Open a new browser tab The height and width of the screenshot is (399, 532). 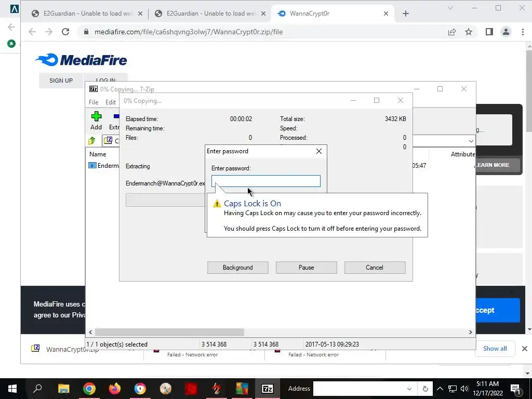[x=405, y=14]
